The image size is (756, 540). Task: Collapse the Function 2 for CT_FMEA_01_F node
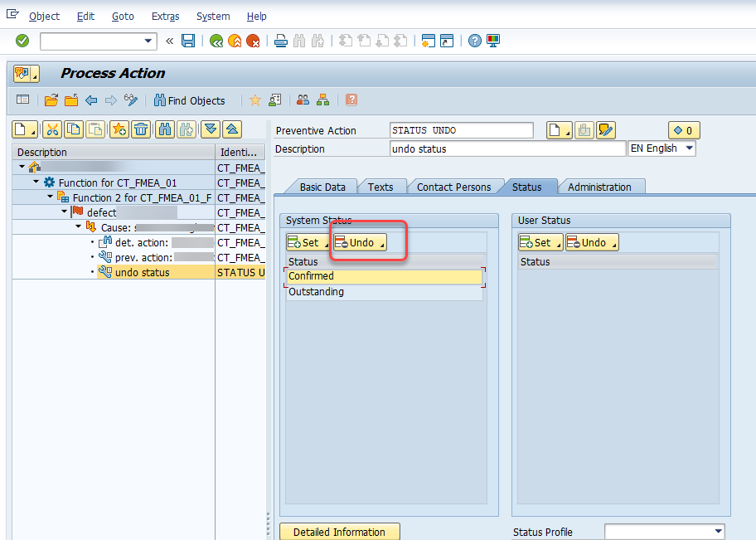coord(50,197)
